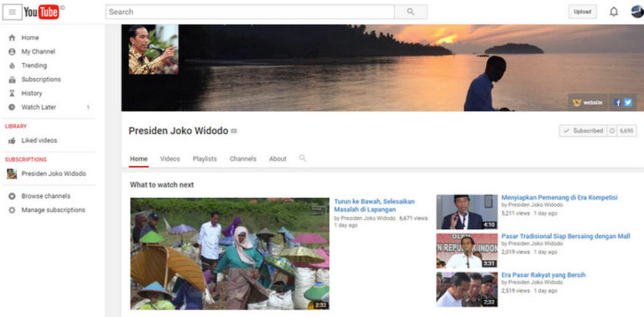This screenshot has height=317, width=644.
Task: Open Browse channels text in sidebar
Action: [x=46, y=196]
